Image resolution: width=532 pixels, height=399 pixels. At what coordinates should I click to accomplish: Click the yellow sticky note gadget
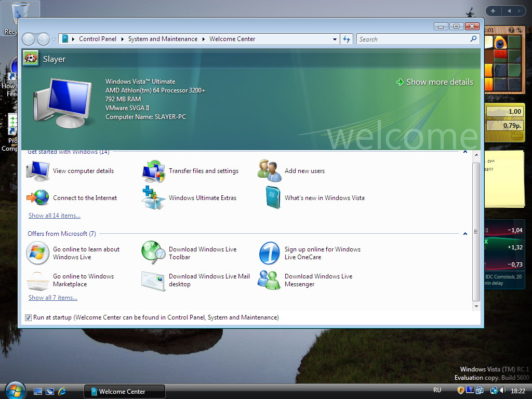[x=505, y=179]
